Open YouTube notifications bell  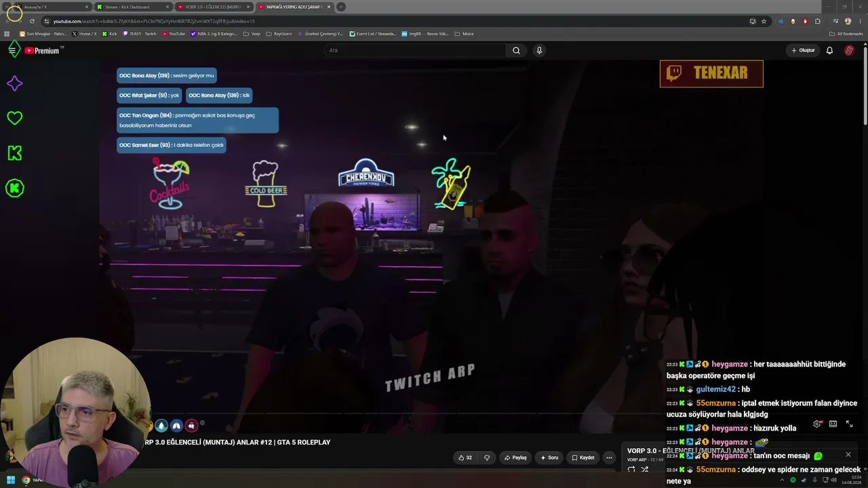coord(829,50)
